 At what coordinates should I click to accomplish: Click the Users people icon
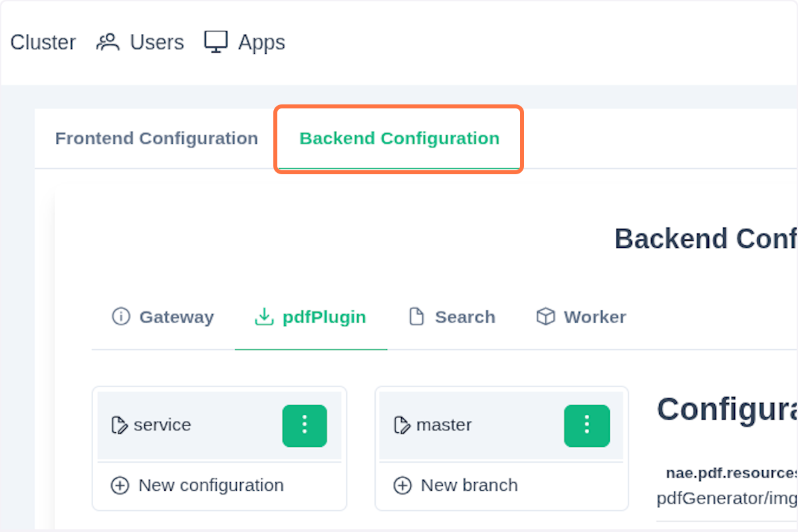click(107, 41)
